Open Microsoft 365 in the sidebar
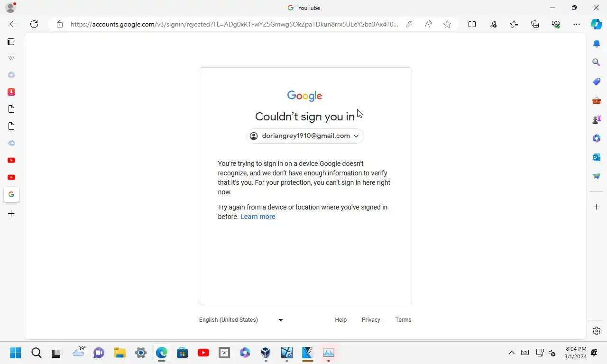 (x=597, y=138)
